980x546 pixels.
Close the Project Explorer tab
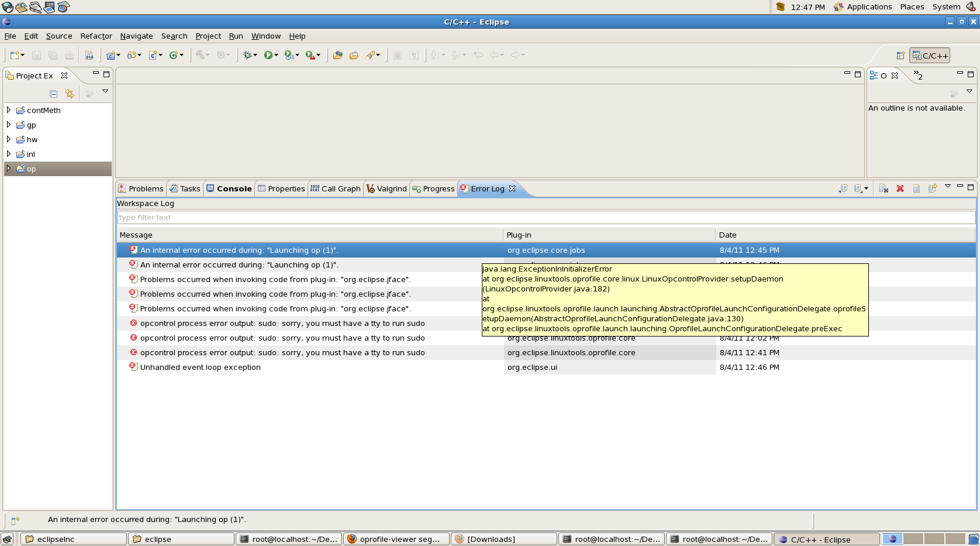pyautogui.click(x=64, y=75)
